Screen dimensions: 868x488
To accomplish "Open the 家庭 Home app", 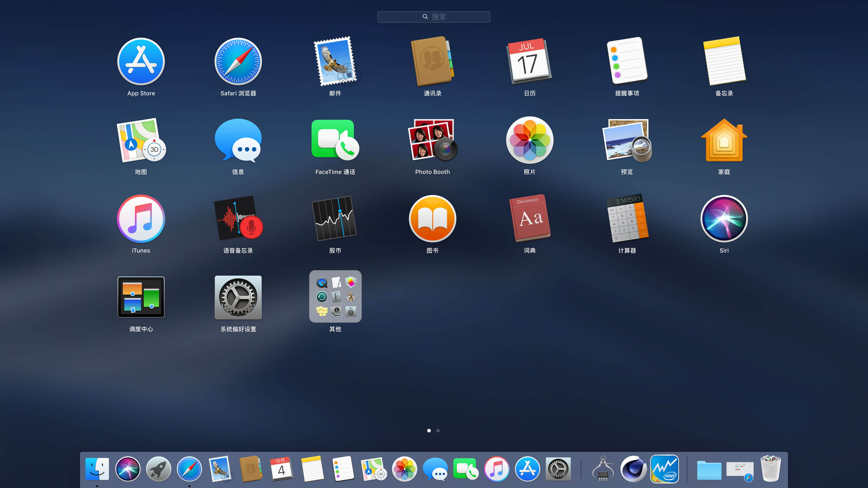I will coord(724,140).
